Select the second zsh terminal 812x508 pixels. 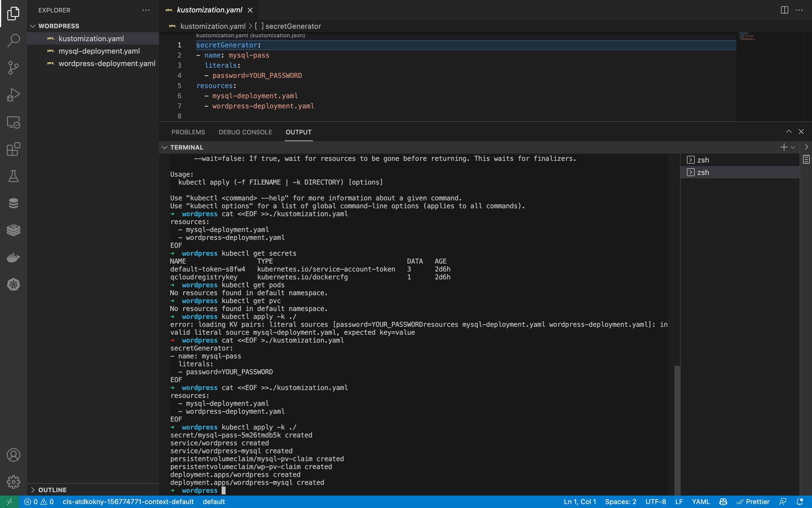point(740,172)
